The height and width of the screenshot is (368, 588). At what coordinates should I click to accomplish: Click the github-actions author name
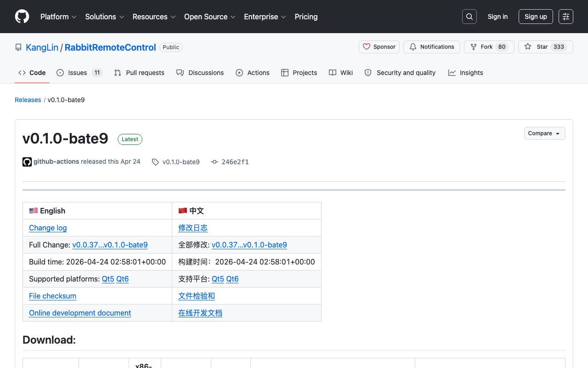(56, 161)
